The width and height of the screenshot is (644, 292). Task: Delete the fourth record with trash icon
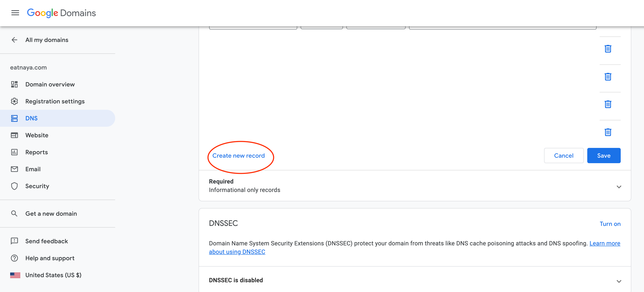[x=608, y=132]
